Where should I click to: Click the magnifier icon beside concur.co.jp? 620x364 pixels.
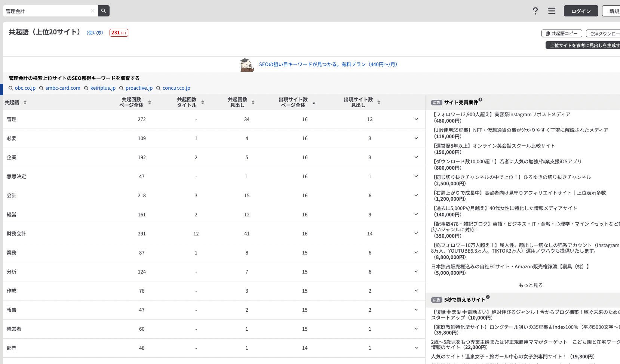click(x=158, y=88)
